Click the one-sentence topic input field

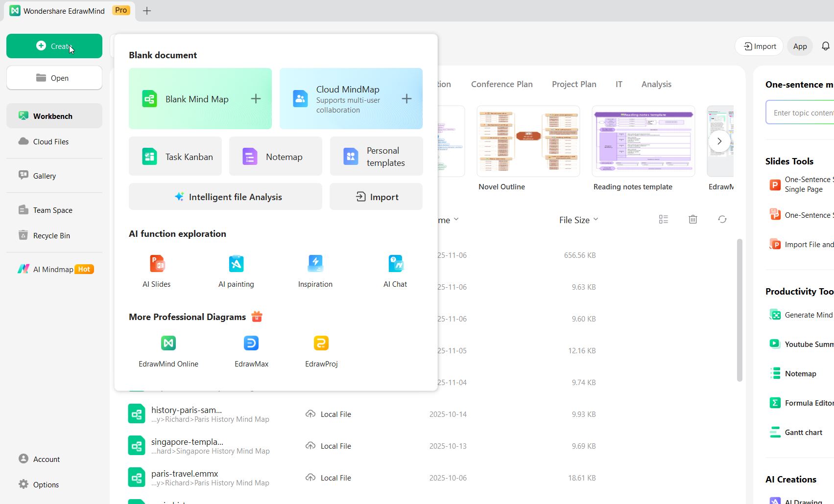[x=800, y=113]
